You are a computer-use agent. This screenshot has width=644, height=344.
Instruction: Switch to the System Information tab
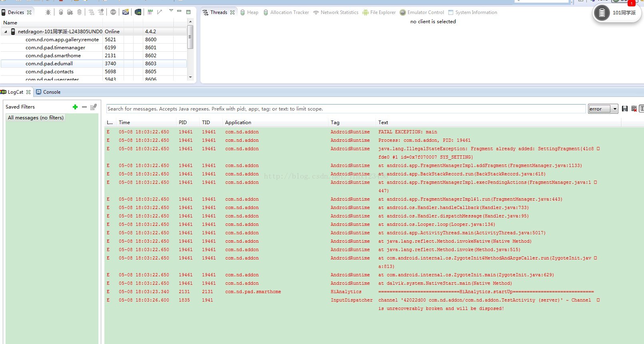pyautogui.click(x=472, y=12)
